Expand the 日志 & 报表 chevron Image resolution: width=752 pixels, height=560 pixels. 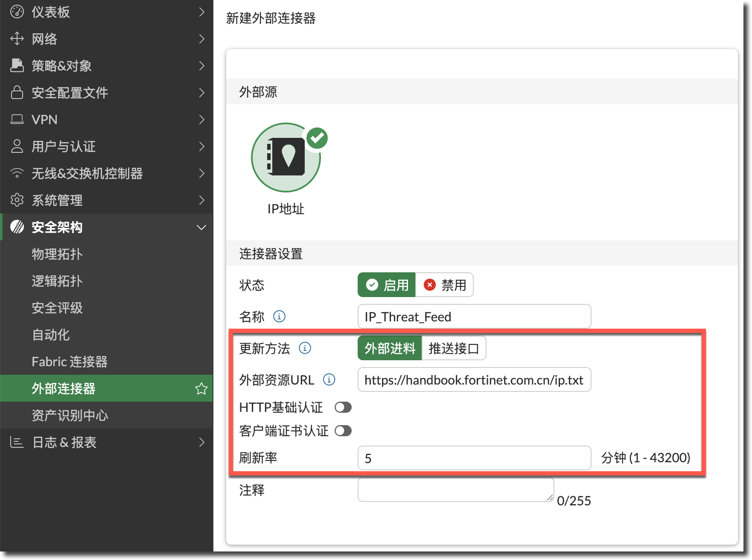point(202,442)
